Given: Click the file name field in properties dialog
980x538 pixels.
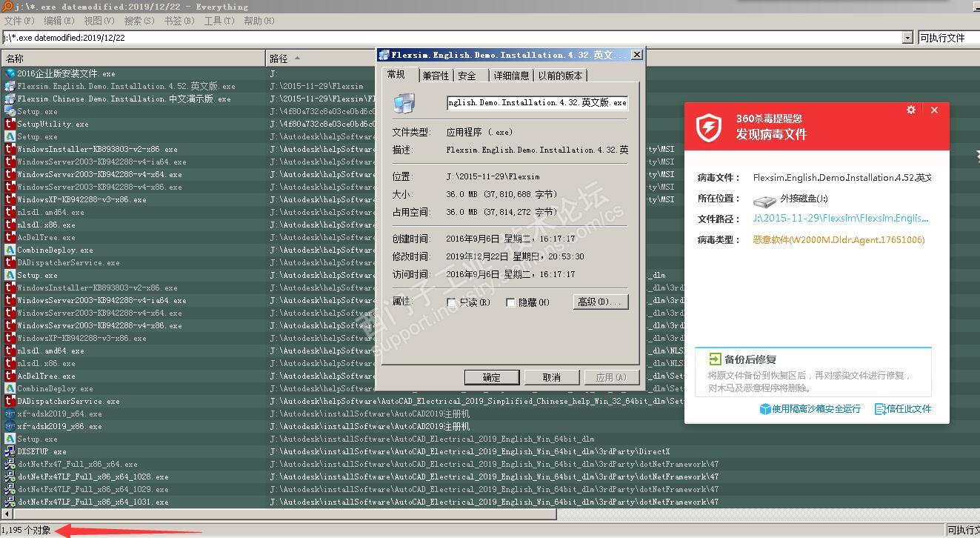Looking at the screenshot, I should pyautogui.click(x=538, y=103).
